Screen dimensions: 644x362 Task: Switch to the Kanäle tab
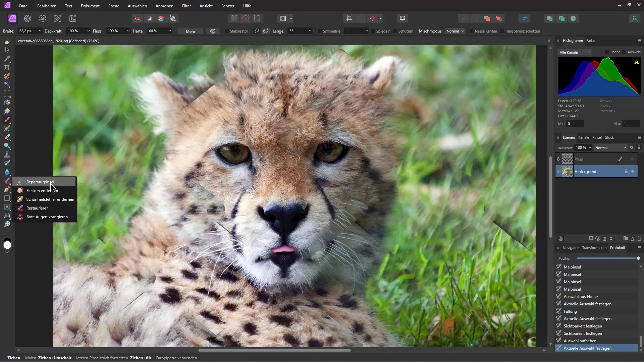583,137
